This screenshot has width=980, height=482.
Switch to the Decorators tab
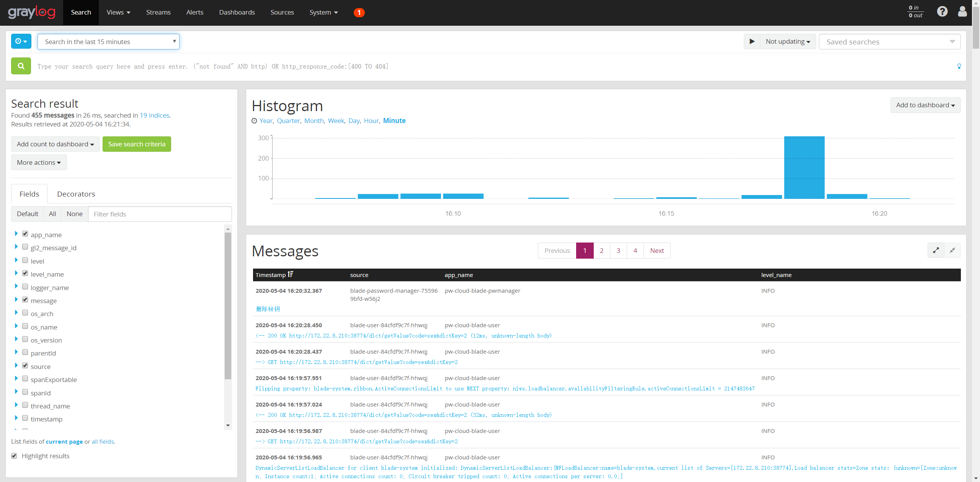76,194
